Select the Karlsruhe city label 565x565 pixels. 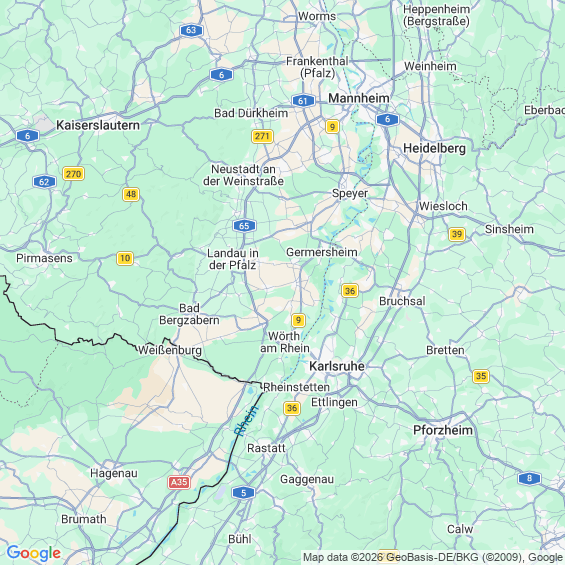[337, 366]
